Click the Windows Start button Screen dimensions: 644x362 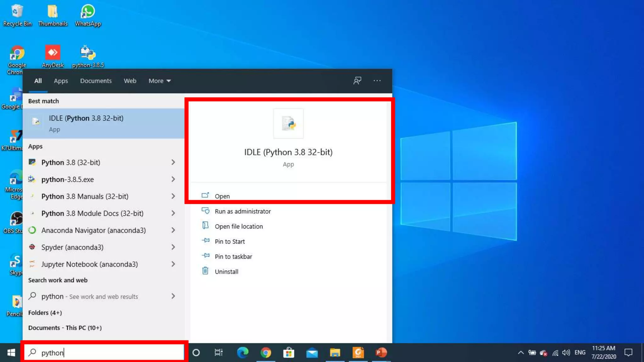[11, 353]
